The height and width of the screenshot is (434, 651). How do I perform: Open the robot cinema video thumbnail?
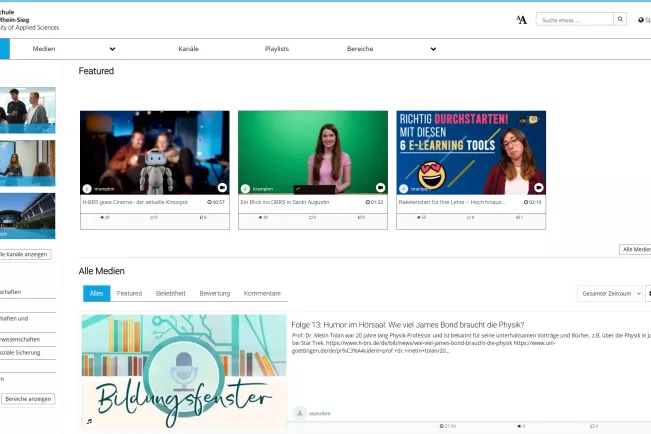click(154, 152)
